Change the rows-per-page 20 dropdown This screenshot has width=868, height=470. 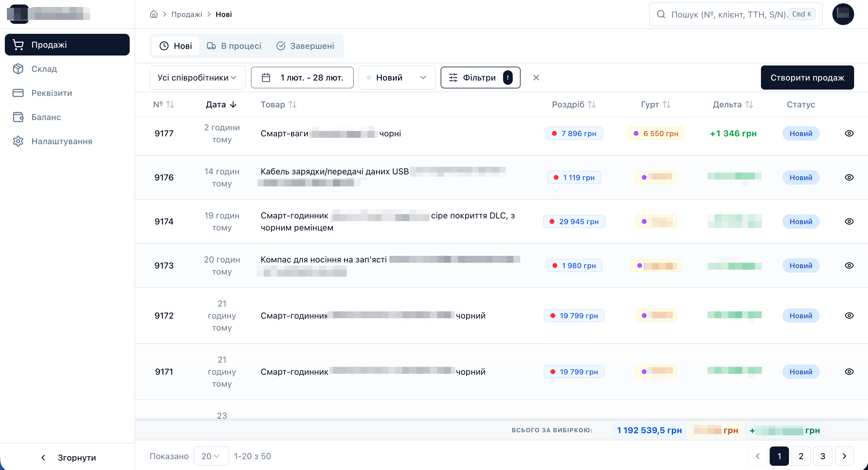pyautogui.click(x=211, y=456)
